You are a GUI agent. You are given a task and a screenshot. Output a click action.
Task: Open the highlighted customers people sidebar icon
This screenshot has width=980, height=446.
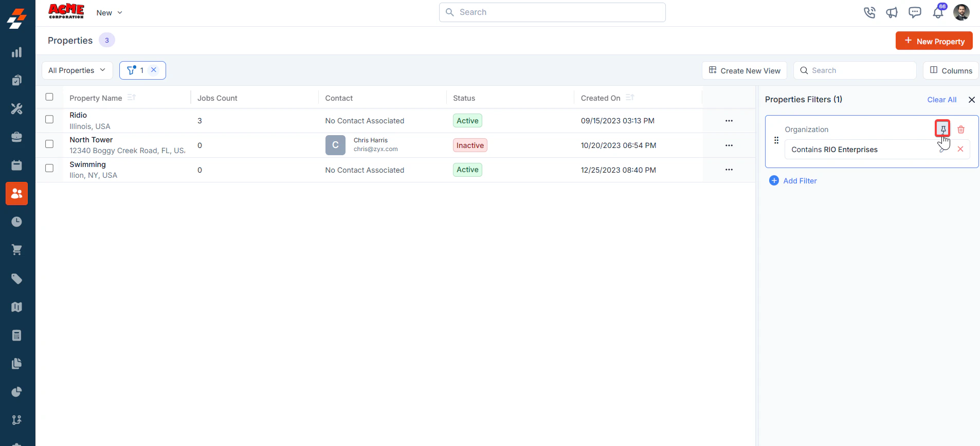point(16,193)
